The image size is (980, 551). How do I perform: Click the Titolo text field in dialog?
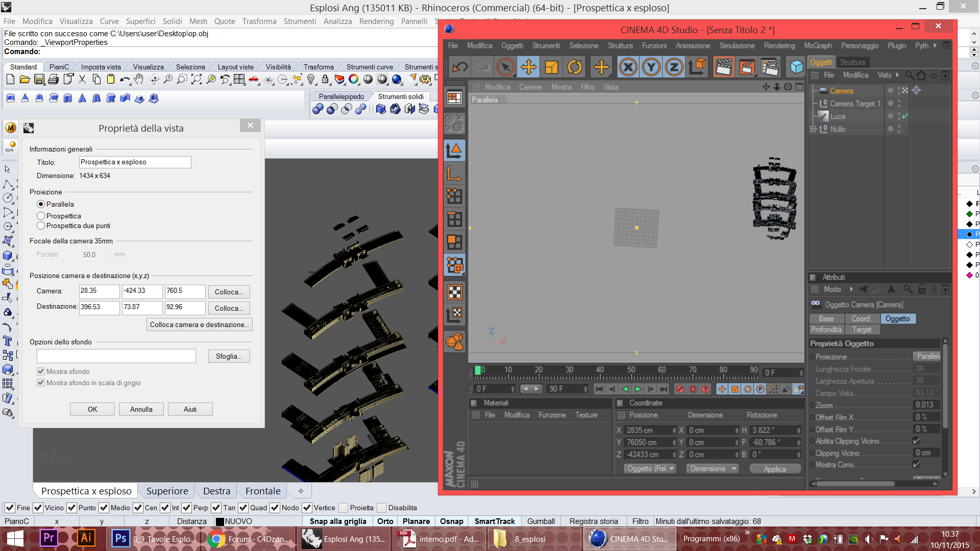(x=135, y=162)
